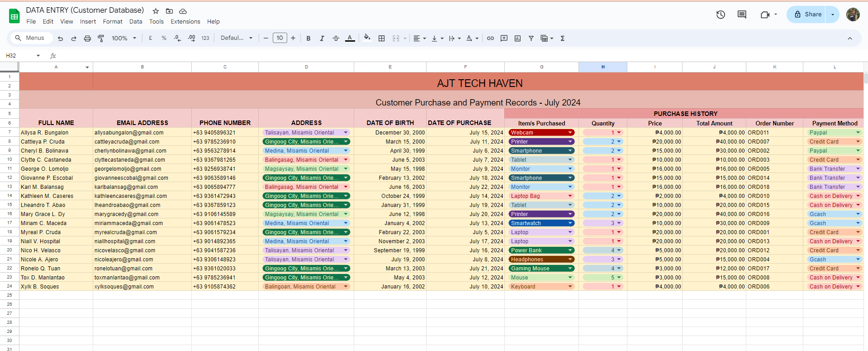Select the Paint format tool
The image size is (868, 351).
(101, 38)
